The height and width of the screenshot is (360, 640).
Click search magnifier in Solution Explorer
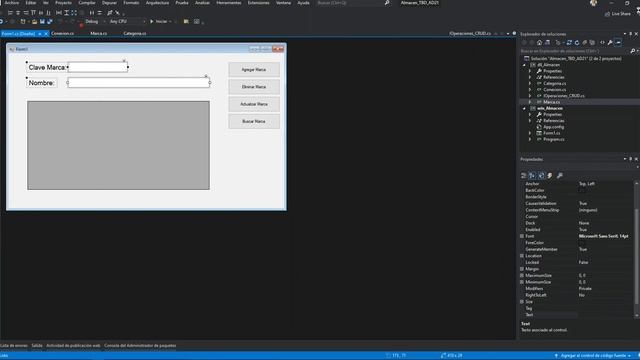(x=633, y=51)
